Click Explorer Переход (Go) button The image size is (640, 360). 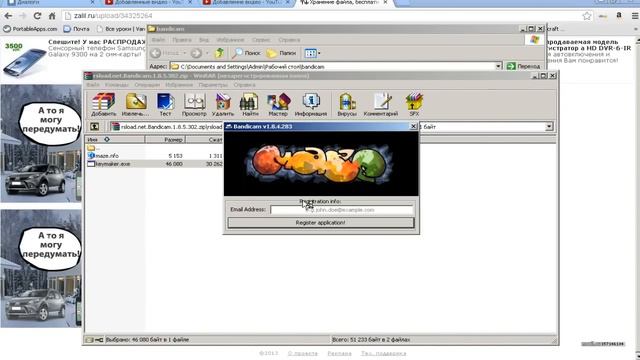[x=523, y=66]
